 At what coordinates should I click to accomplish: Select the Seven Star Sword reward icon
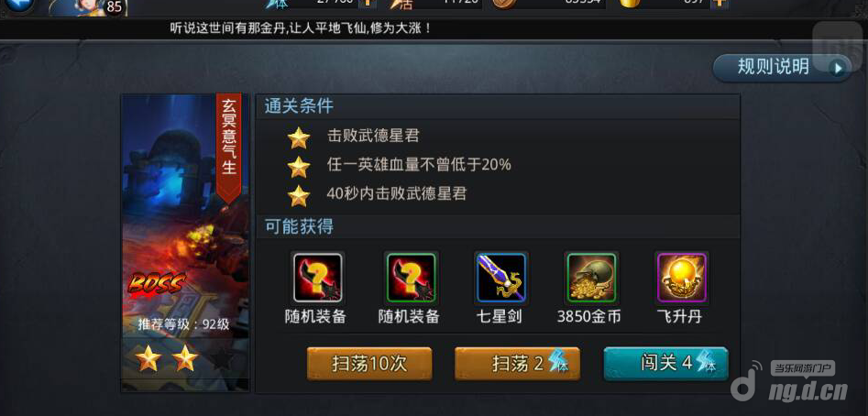501,278
